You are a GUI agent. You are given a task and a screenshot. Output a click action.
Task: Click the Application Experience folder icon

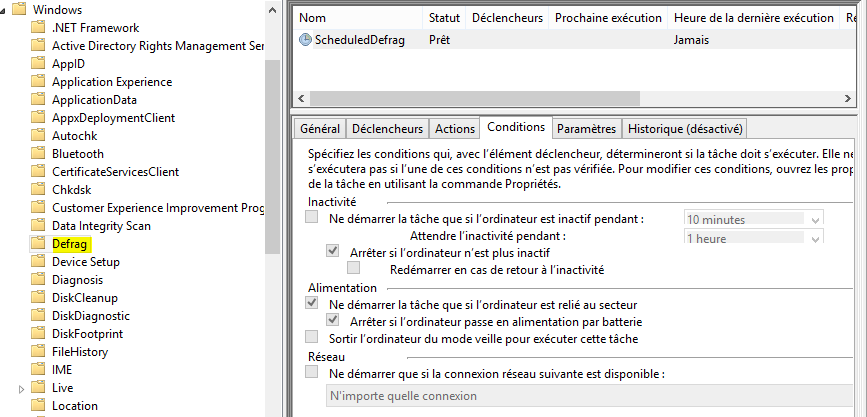click(x=38, y=82)
